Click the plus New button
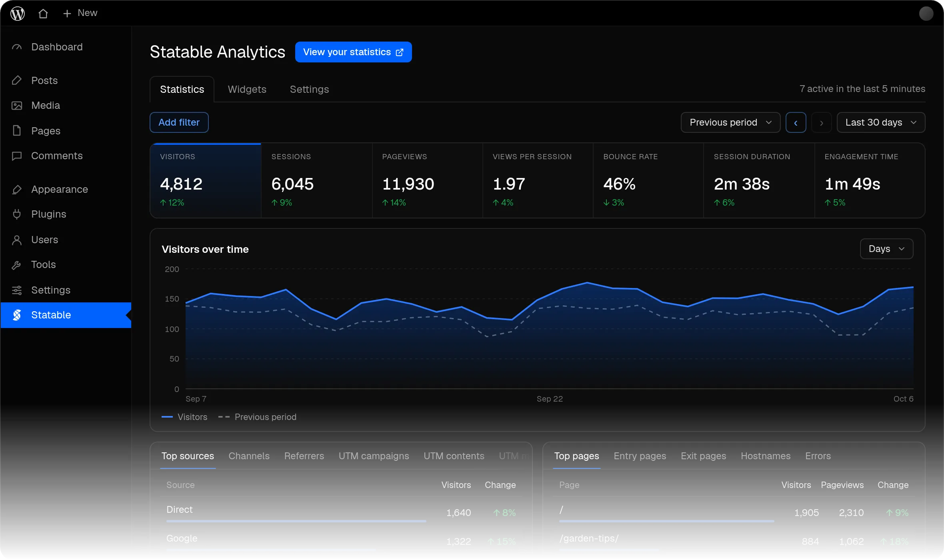This screenshot has height=560, width=944. 80,13
